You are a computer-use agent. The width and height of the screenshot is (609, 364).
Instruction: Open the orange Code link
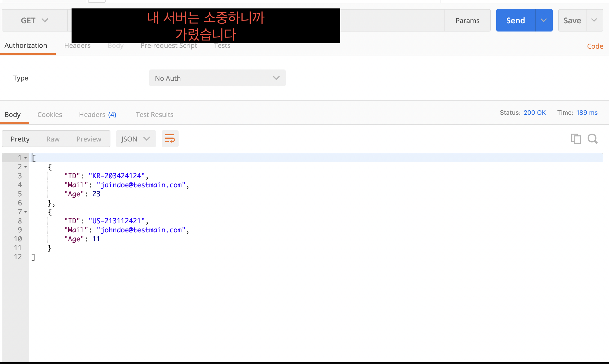click(x=595, y=46)
